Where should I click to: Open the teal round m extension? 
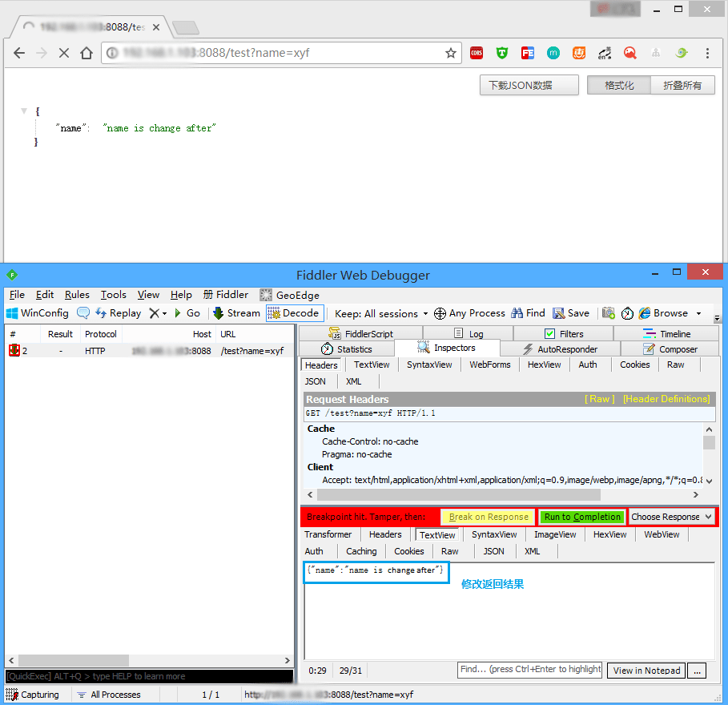pyautogui.click(x=553, y=53)
